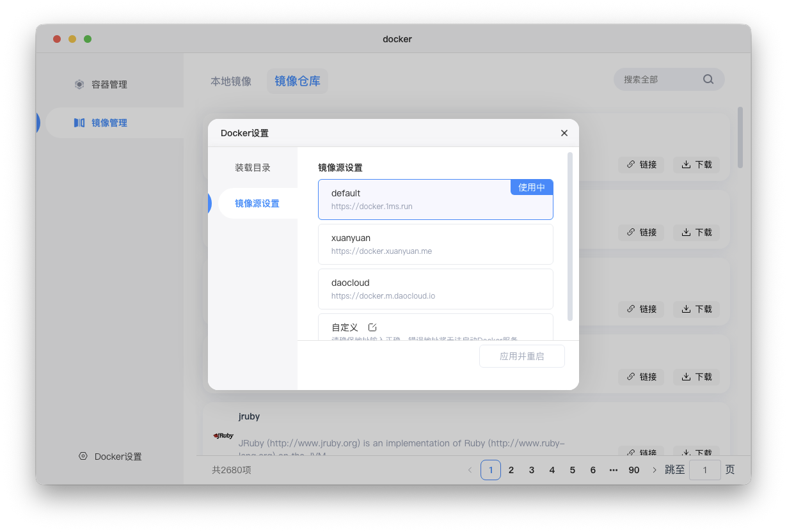Image resolution: width=787 pixels, height=532 pixels.
Task: Open Docker设置 at the sidebar bottom
Action: tap(110, 457)
